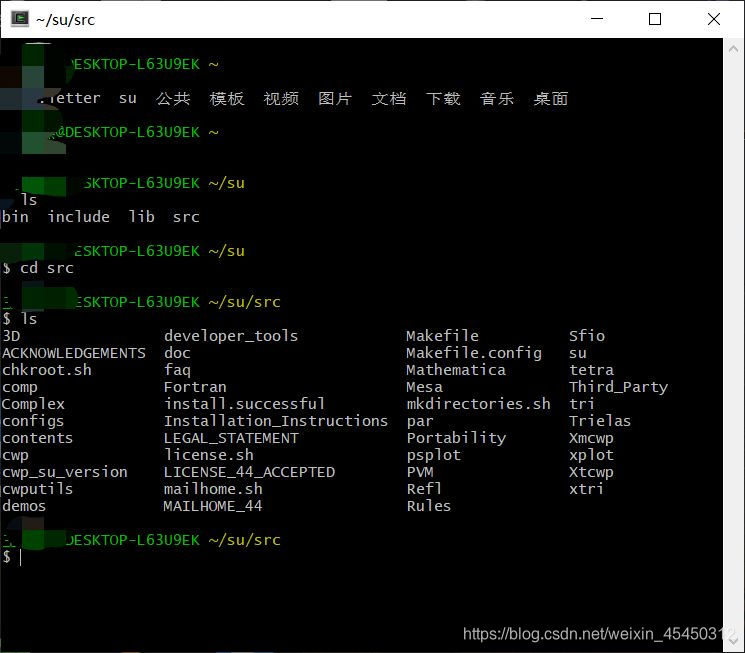The width and height of the screenshot is (745, 653).
Task: Click the Mathematica entry
Action: pos(456,370)
